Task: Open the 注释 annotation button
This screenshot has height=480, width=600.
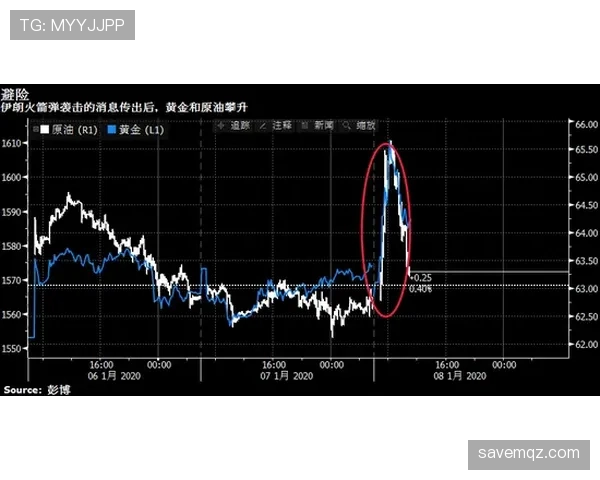Action: [275, 126]
